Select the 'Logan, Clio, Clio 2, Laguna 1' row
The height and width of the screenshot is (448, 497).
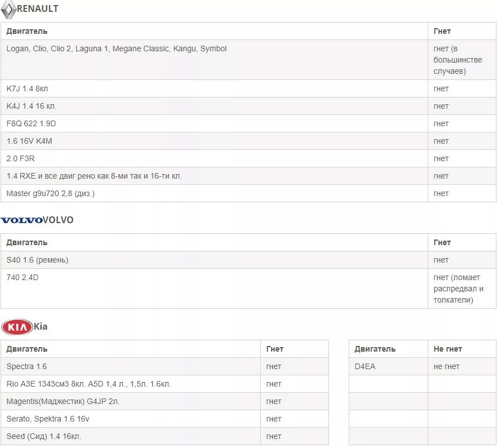(x=248, y=60)
